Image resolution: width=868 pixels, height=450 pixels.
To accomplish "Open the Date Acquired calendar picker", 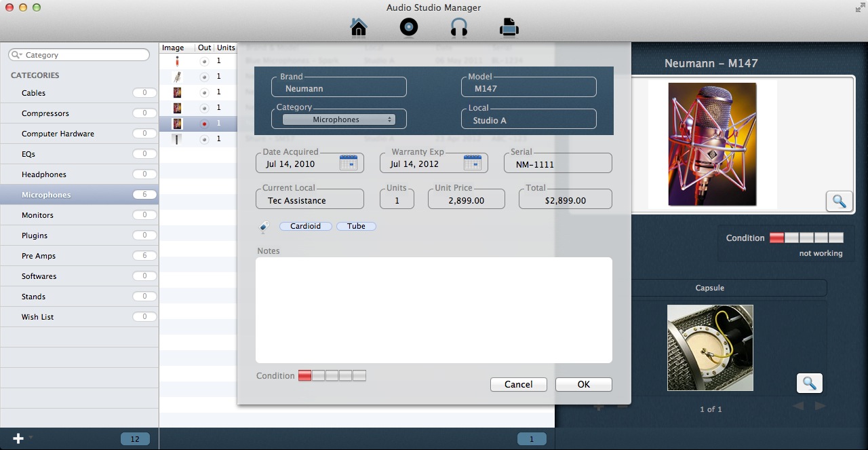I will tap(348, 163).
